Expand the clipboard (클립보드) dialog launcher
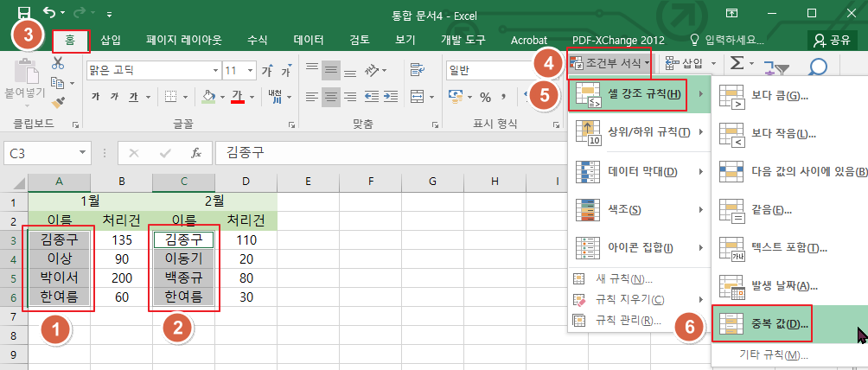This screenshot has width=868, height=370. tap(75, 125)
